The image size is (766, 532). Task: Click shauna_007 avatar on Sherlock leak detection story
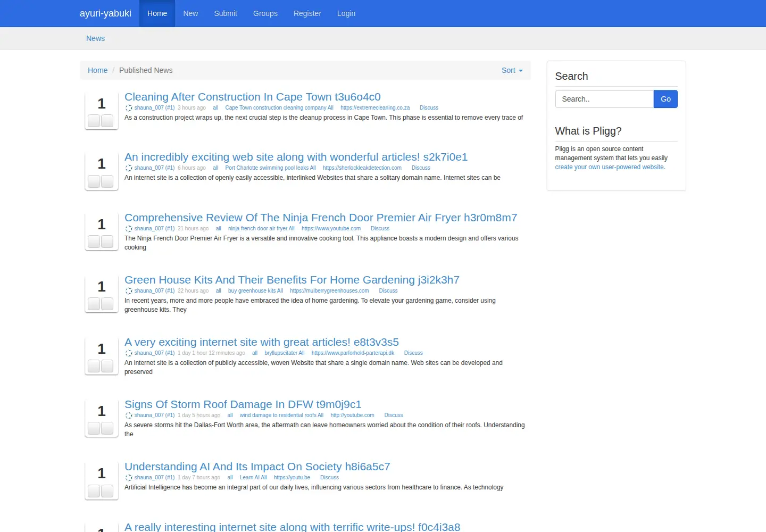click(129, 168)
